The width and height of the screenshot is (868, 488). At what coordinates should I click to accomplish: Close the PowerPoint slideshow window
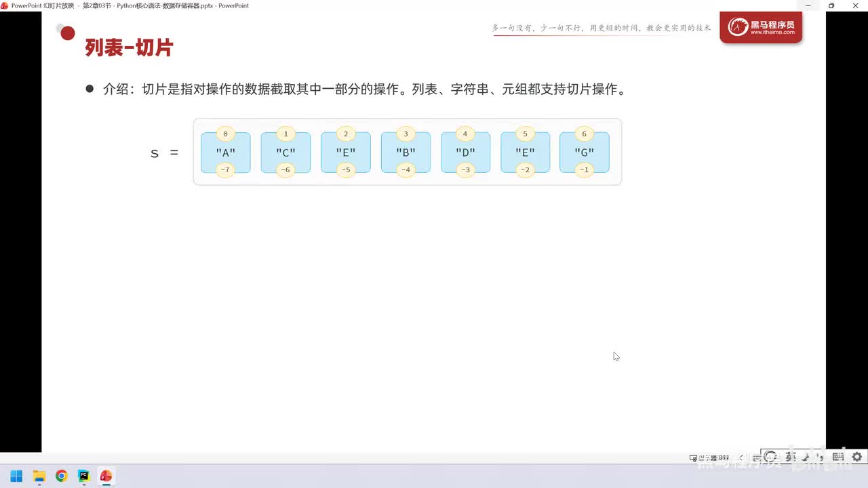point(855,5)
